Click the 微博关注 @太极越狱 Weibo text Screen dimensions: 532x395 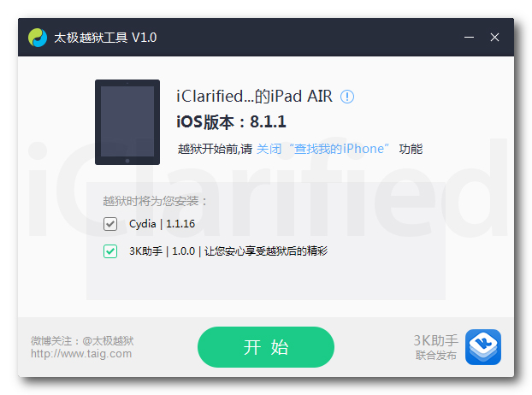82,341
